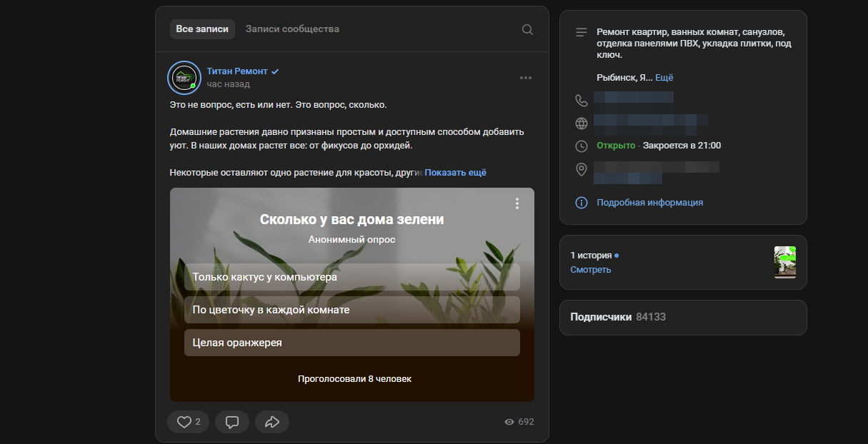Expand post text with Показать ещё
This screenshot has width=868, height=444.
tap(456, 173)
